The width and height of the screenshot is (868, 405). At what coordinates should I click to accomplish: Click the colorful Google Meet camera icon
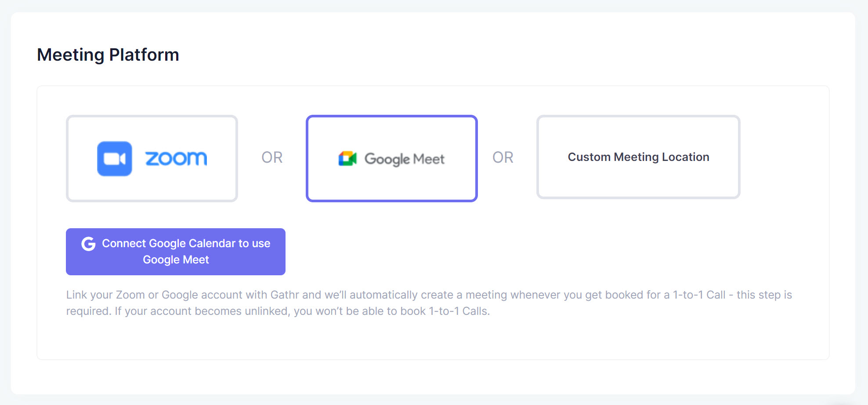[x=347, y=158]
